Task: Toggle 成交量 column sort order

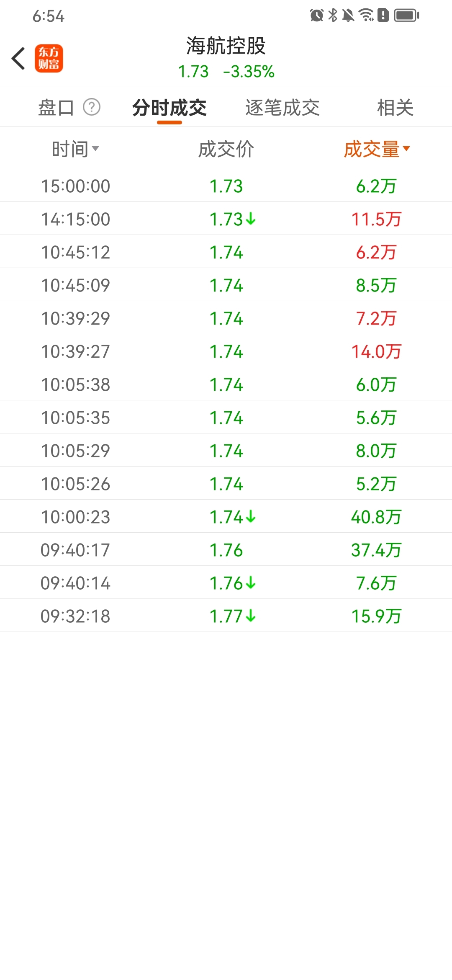Action: coord(377,149)
